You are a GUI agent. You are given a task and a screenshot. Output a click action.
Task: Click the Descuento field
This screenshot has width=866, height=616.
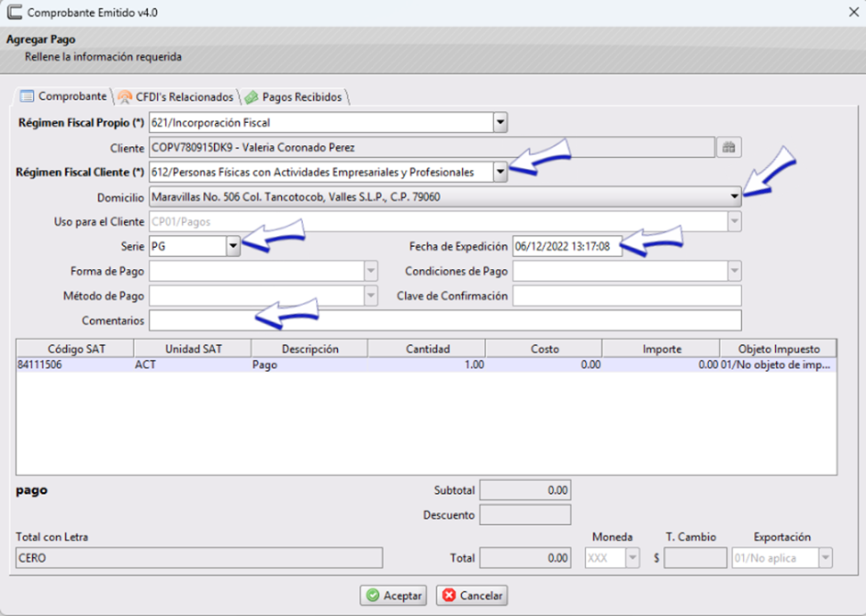(x=525, y=515)
